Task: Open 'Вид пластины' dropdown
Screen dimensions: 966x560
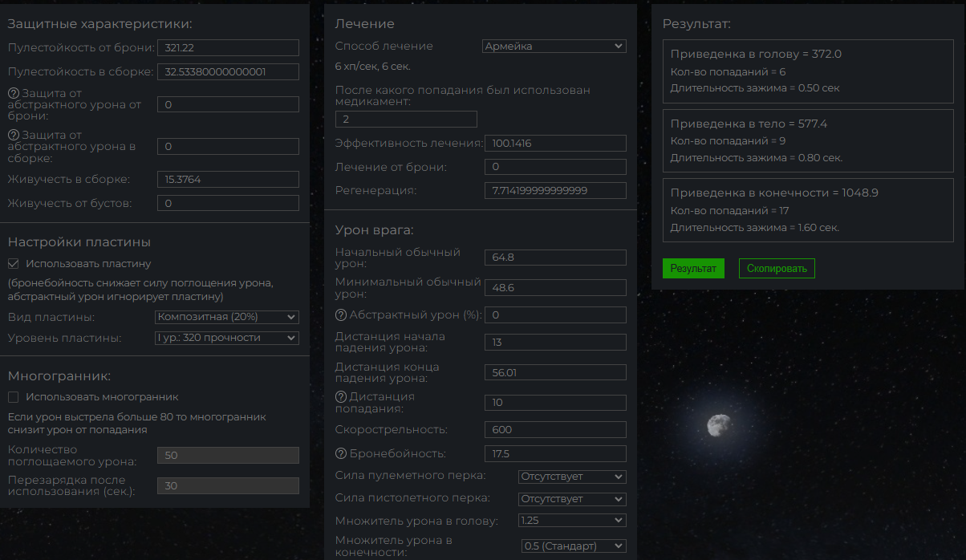Action: click(226, 317)
